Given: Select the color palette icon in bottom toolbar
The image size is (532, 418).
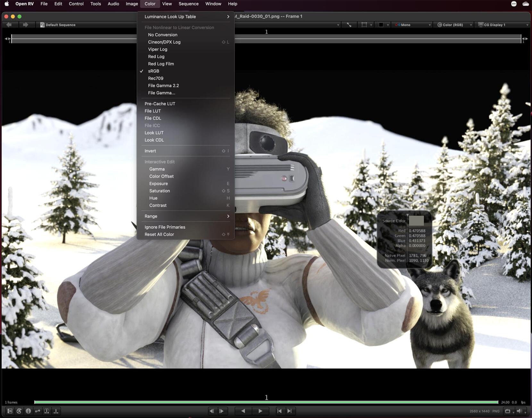Looking at the screenshot, I should 19,411.
